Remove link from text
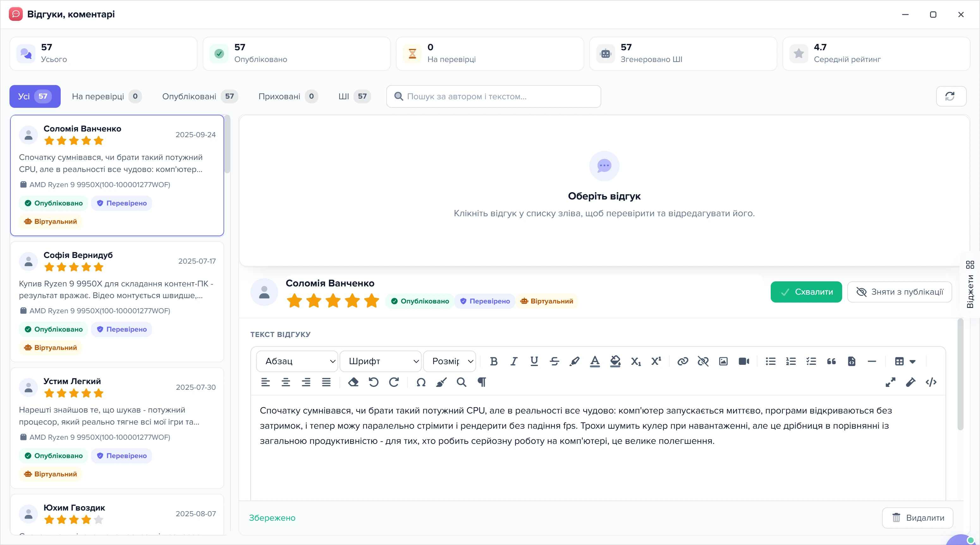The image size is (980, 545). click(x=703, y=361)
